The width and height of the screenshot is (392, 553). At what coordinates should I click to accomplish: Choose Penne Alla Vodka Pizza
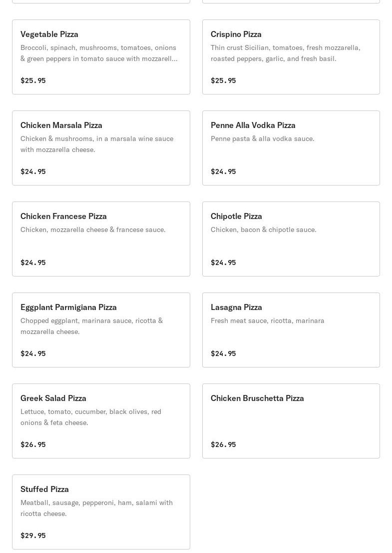point(291,148)
